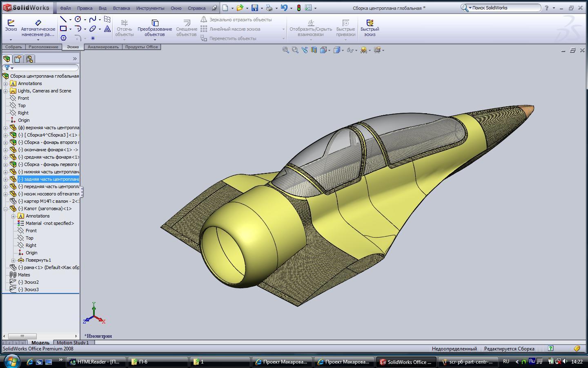Select the Circle sketch tool
Image resolution: width=588 pixels, height=368 pixels.
click(78, 19)
